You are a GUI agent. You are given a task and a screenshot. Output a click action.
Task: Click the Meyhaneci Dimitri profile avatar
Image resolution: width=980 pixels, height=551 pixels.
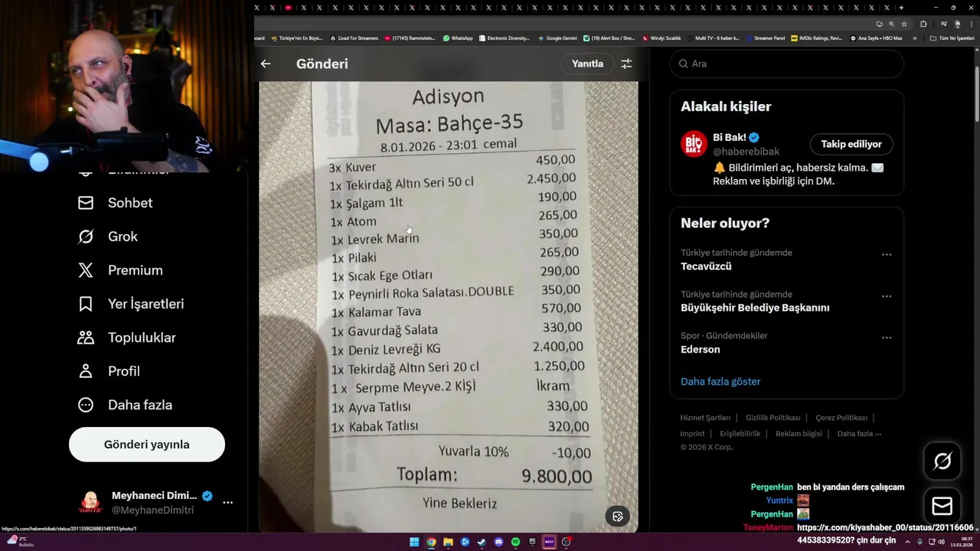(90, 502)
